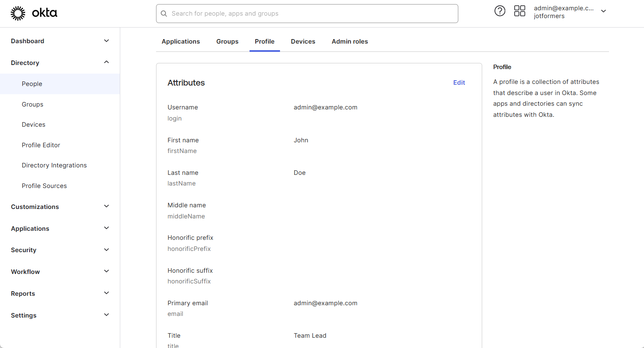Click the Edit attributes link
Image resolution: width=644 pixels, height=348 pixels.
459,83
